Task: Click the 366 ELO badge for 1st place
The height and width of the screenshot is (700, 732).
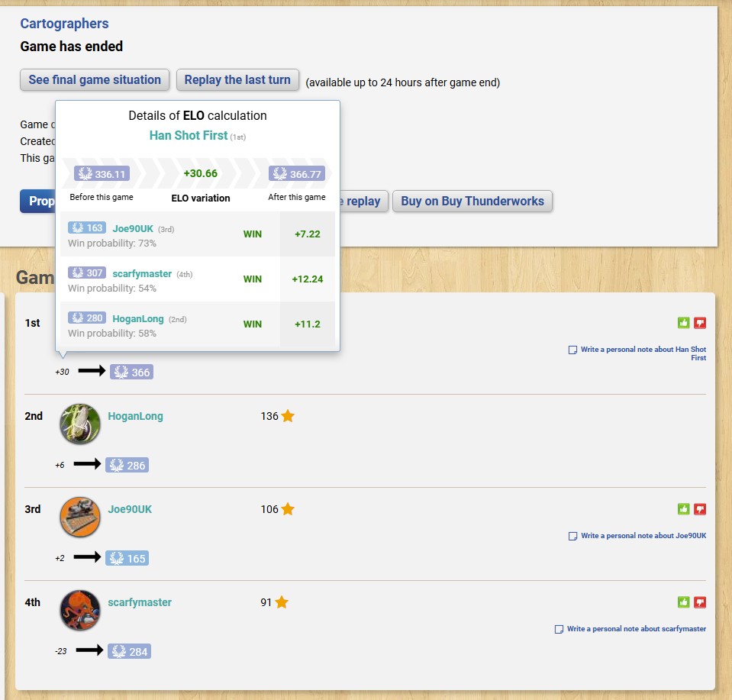Action: click(x=131, y=373)
